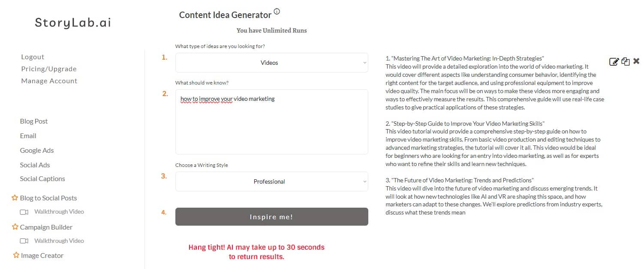Open Blog Post from the sidebar
Screen dimensions: 644x269
click(x=33, y=121)
